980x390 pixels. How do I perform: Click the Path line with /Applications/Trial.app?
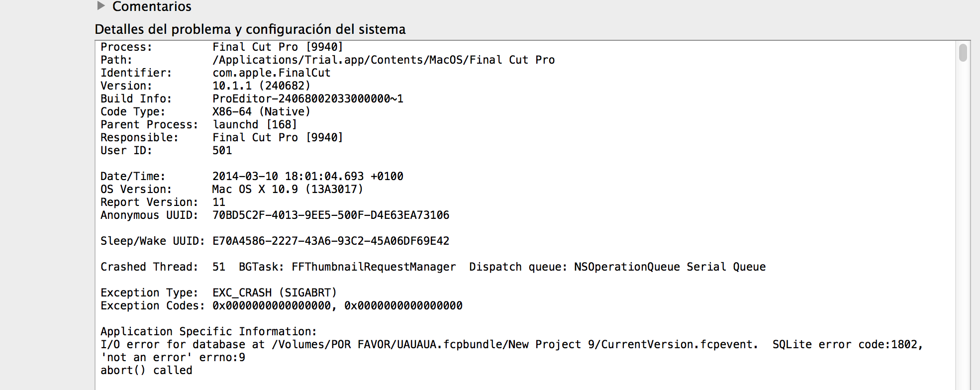[327, 60]
